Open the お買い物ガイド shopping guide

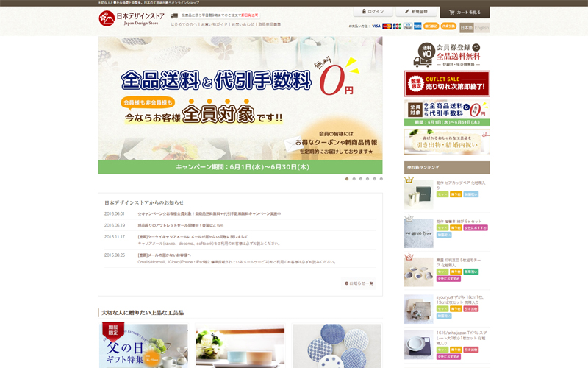pyautogui.click(x=213, y=24)
